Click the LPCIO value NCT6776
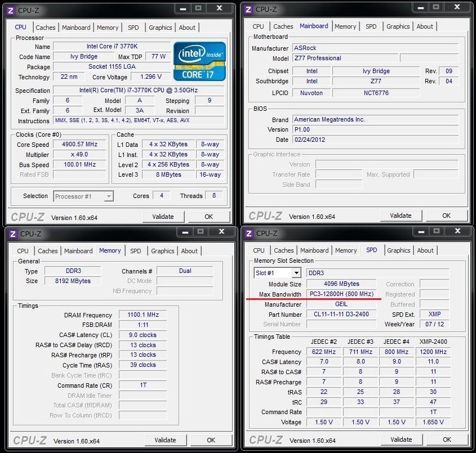 (376, 93)
